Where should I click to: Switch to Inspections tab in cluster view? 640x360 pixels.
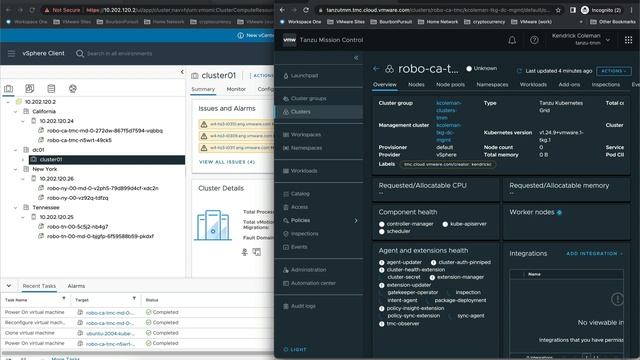pos(606,84)
